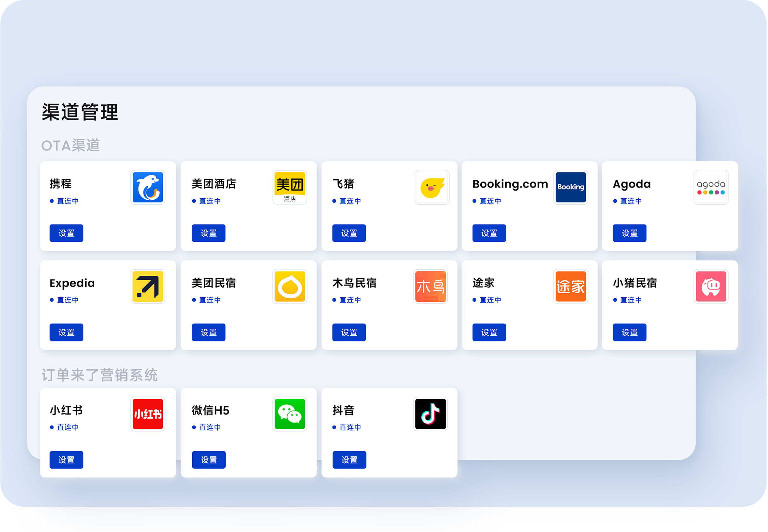Click the Muniao (木鸟民宿) logo
This screenshot has height=532, width=768.
(x=430, y=287)
